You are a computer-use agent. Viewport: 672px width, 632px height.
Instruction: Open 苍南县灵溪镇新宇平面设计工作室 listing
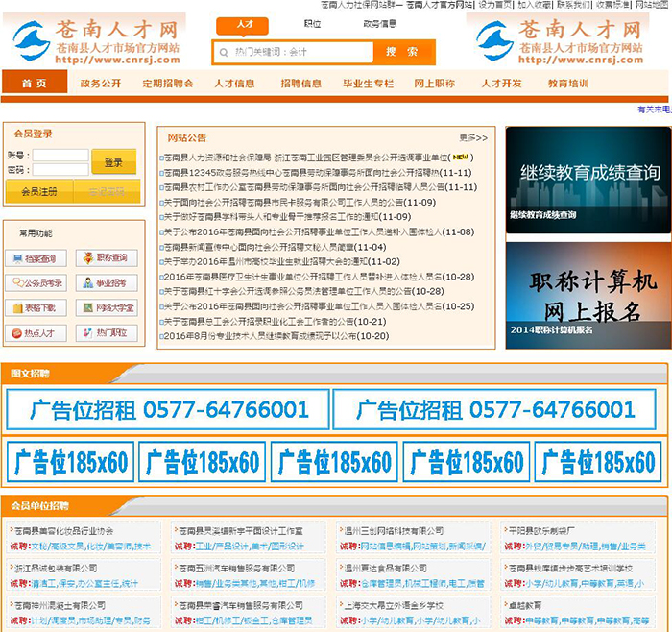(240, 531)
